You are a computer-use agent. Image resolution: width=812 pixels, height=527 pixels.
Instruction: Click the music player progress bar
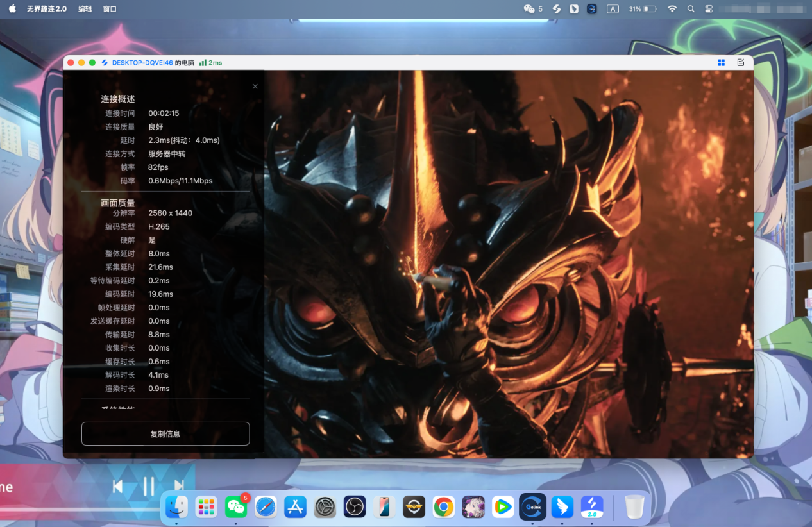[x=80, y=510]
